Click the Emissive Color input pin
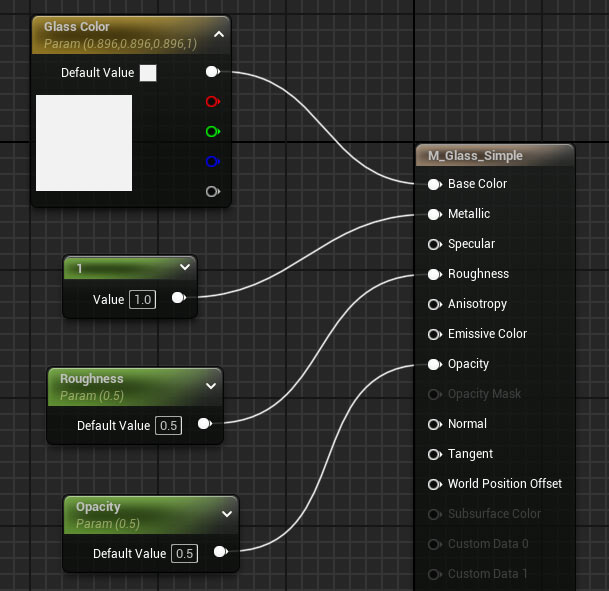The height and width of the screenshot is (591, 609). pyautogui.click(x=434, y=334)
